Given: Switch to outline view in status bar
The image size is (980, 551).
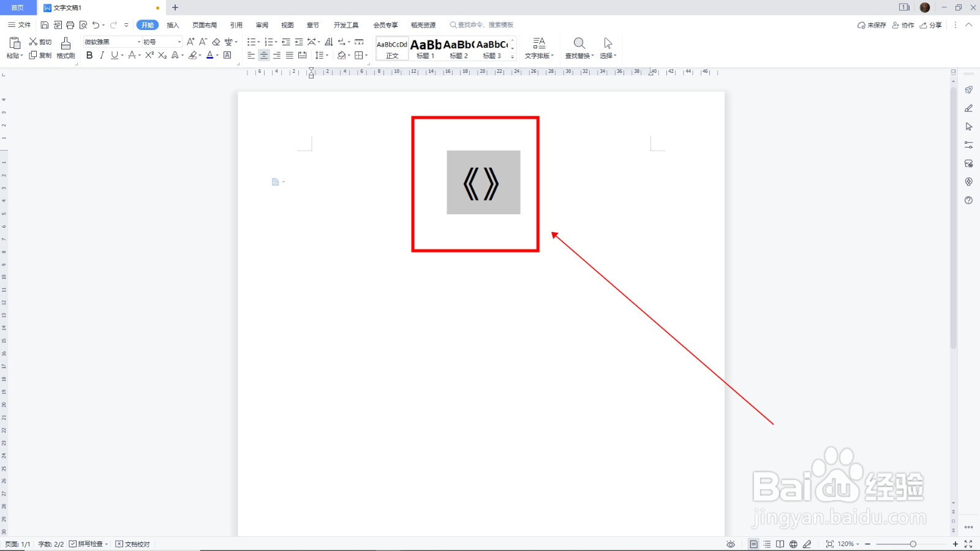Looking at the screenshot, I should [767, 544].
